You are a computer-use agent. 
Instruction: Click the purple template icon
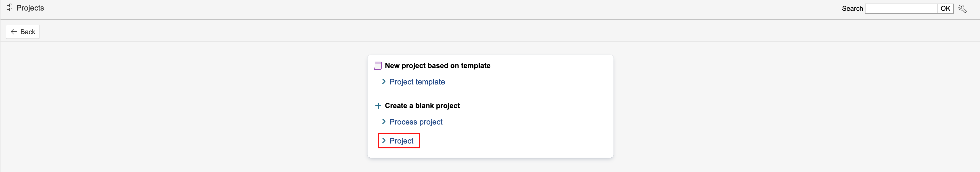click(378, 66)
